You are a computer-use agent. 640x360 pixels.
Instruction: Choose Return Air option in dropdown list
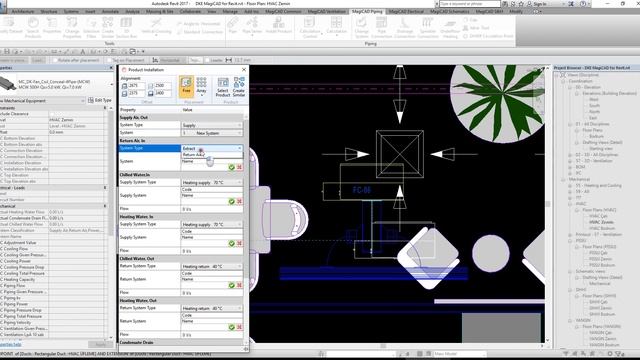point(212,155)
